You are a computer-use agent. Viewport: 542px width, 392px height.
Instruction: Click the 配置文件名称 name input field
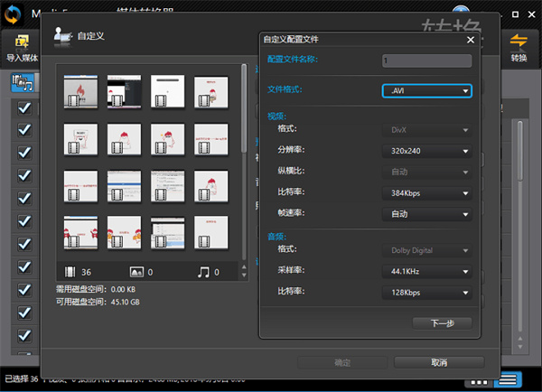click(426, 61)
